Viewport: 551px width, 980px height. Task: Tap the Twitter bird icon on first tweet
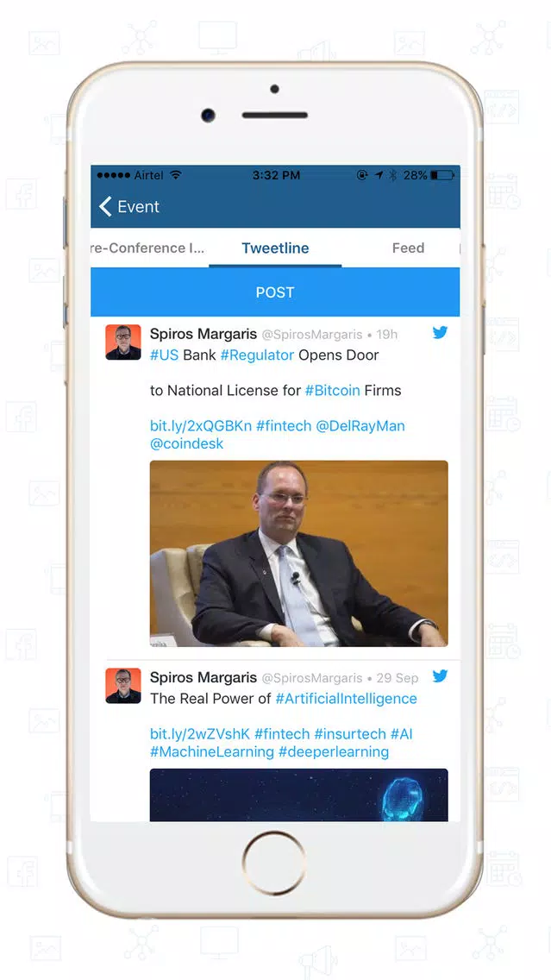pos(440,332)
